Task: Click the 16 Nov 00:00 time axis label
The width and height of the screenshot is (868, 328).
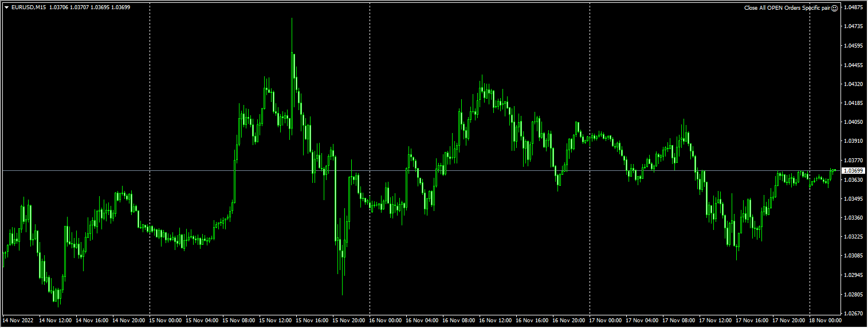Action: 386,321
